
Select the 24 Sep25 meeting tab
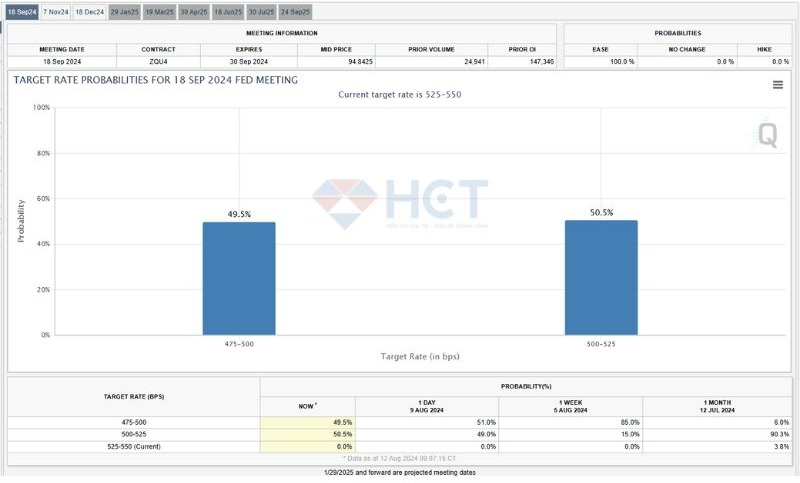click(x=296, y=12)
